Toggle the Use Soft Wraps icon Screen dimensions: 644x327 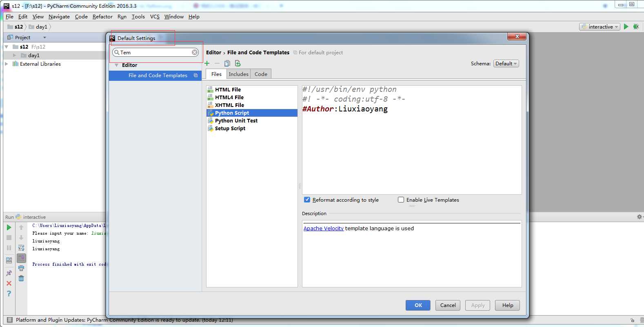(21, 248)
